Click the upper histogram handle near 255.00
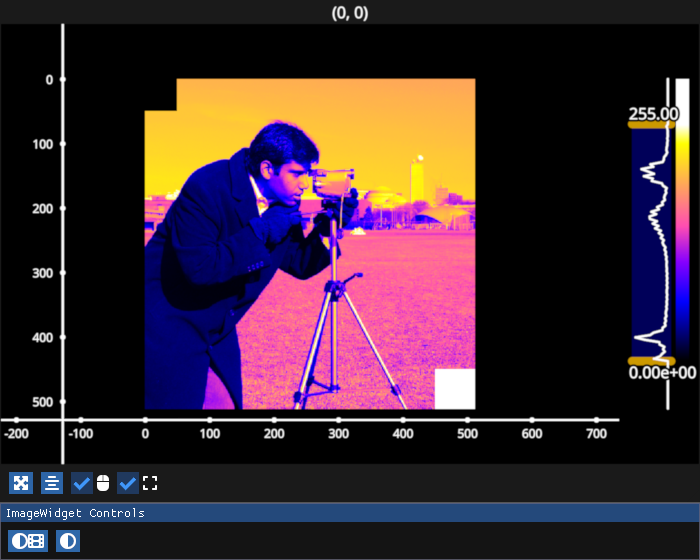This screenshot has width=700, height=560. pos(650,124)
